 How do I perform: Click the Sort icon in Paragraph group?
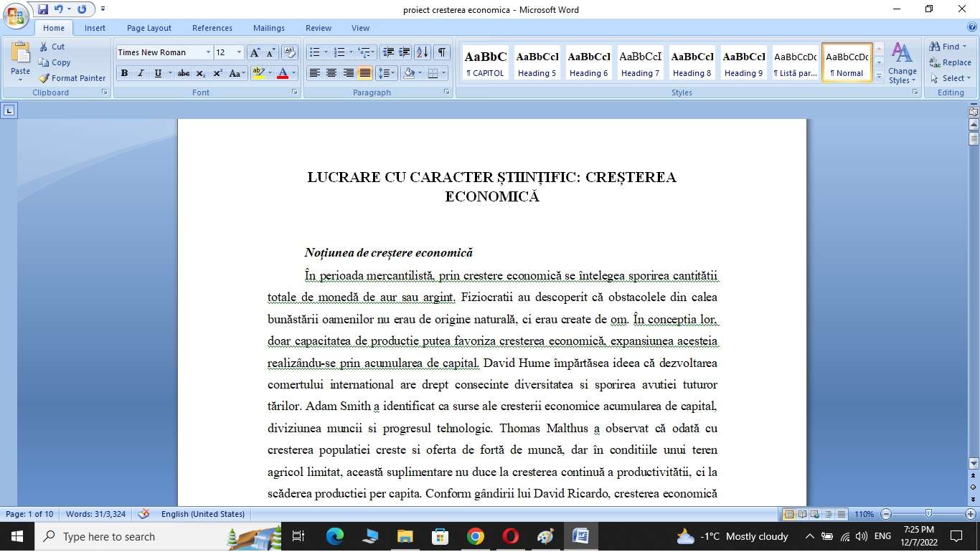(423, 52)
